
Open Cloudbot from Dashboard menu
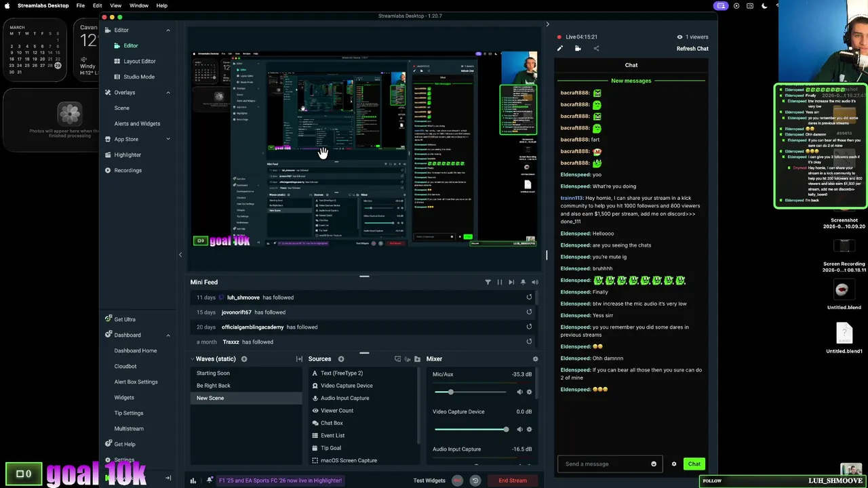click(125, 366)
